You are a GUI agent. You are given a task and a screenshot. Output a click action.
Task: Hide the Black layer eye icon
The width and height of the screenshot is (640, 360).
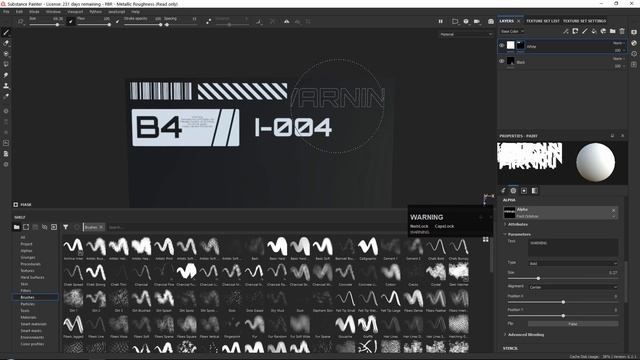(502, 61)
